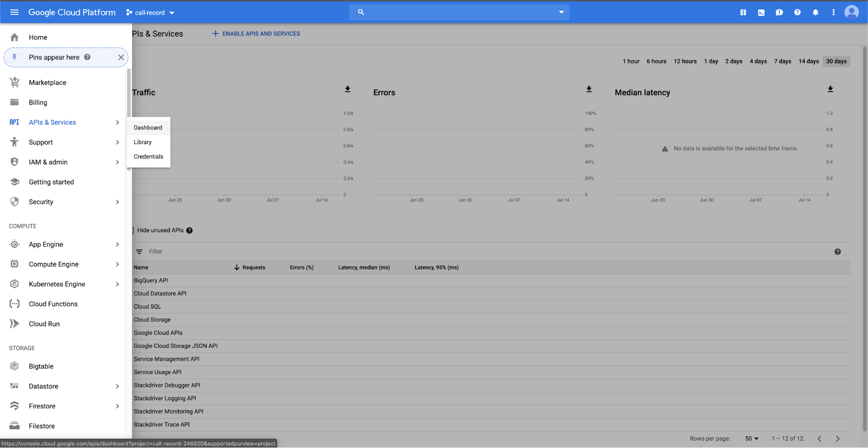This screenshot has width=868, height=448.
Task: Open Rows per page 50 dropdown
Action: [x=752, y=438]
